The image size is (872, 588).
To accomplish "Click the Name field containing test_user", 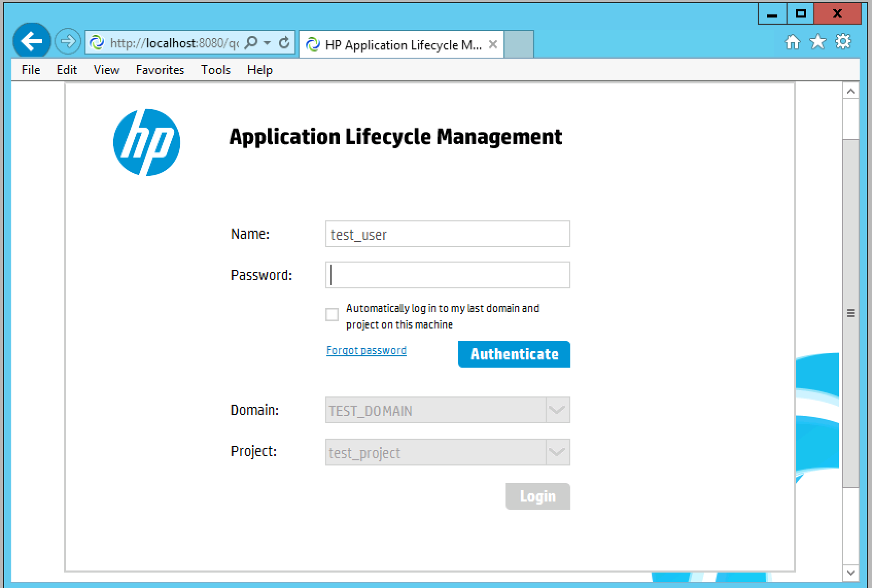I will pos(447,234).
